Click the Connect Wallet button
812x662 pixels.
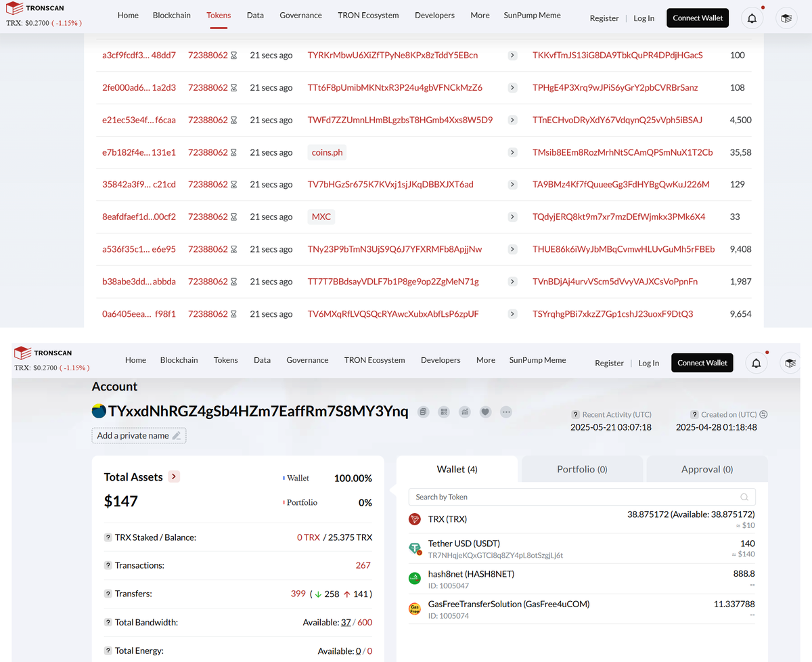698,18
